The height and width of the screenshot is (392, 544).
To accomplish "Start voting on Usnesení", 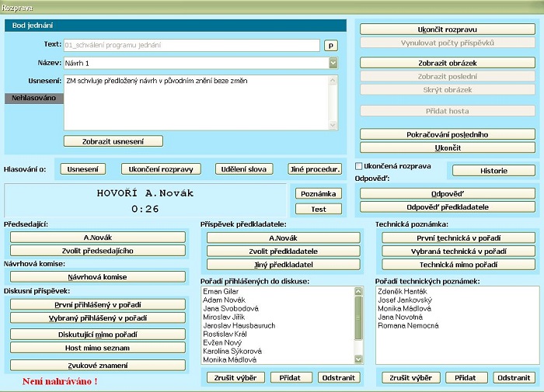I will pyautogui.click(x=82, y=169).
